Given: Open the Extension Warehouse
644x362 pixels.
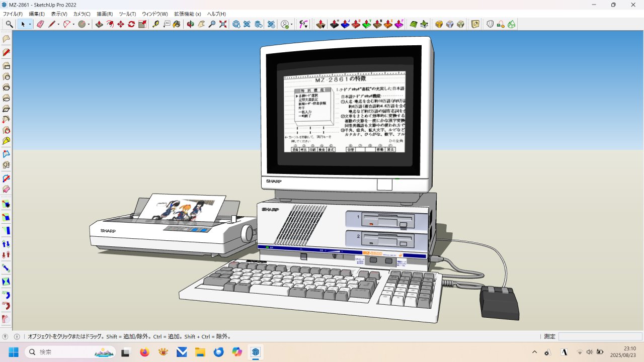Looking at the screenshot, I should tap(247, 24).
